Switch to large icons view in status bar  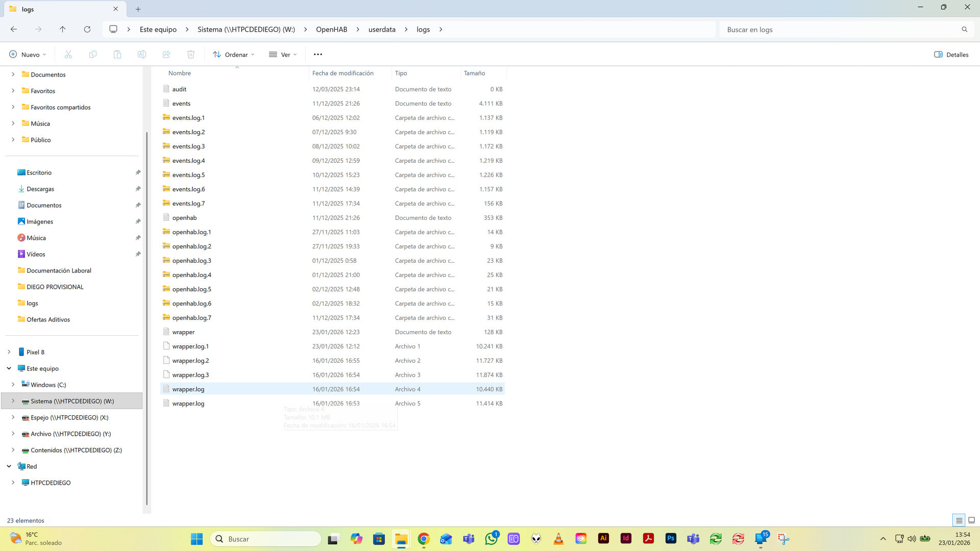[x=971, y=520]
